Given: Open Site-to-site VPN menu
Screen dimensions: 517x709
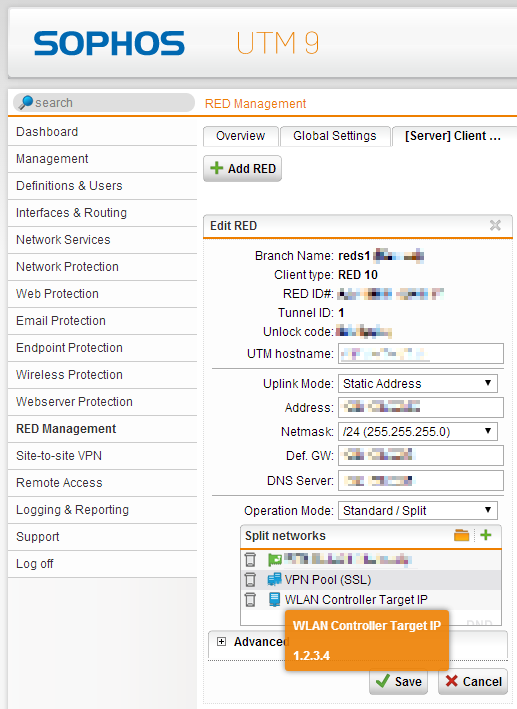Looking at the screenshot, I should pyautogui.click(x=103, y=456).
